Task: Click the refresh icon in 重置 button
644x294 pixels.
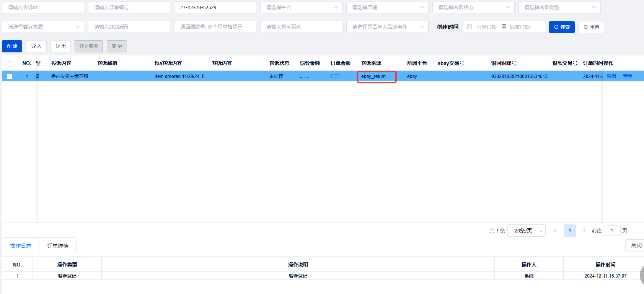Action: pos(586,27)
